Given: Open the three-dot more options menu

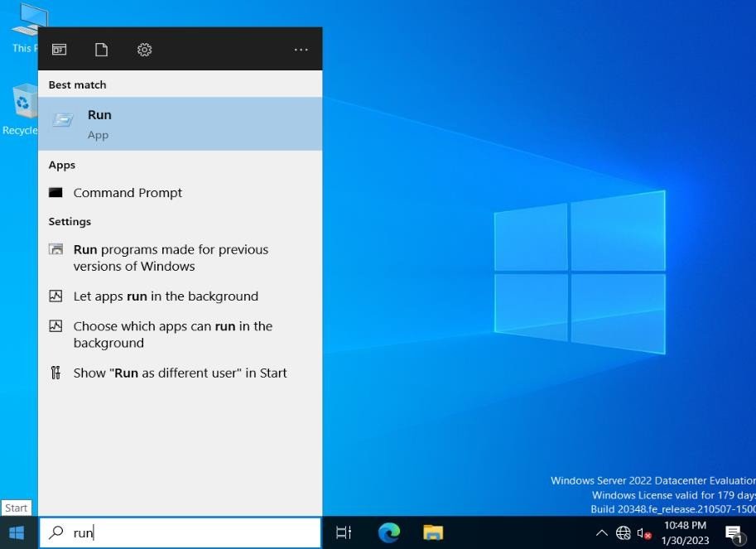Looking at the screenshot, I should (x=301, y=50).
